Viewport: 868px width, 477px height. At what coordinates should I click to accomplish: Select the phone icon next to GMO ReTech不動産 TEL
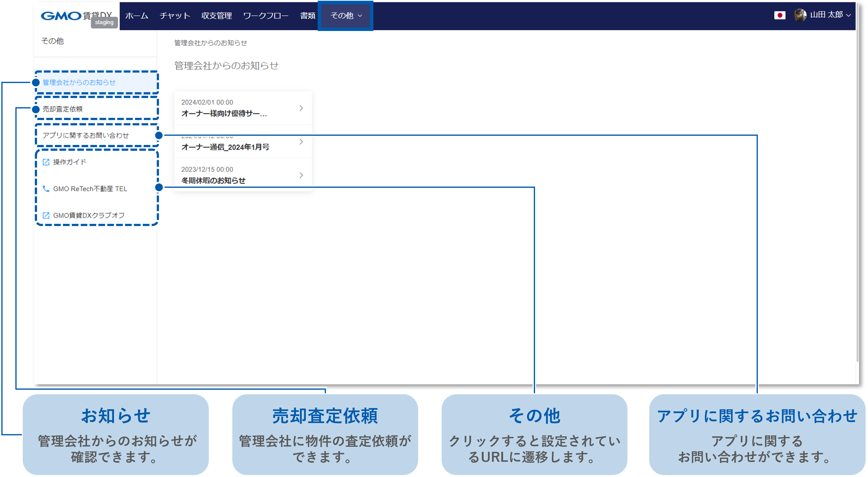pyautogui.click(x=46, y=189)
